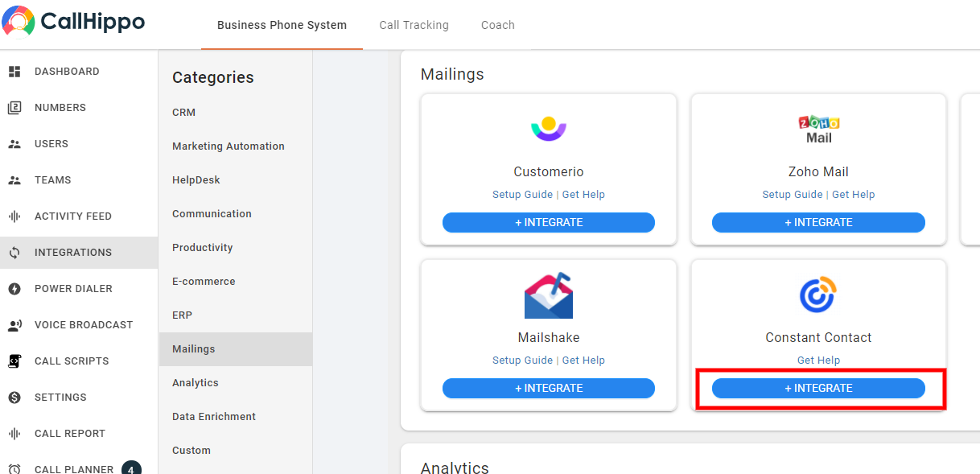980x474 pixels.
Task: Click the Zoho Mail logo
Action: coord(819,129)
